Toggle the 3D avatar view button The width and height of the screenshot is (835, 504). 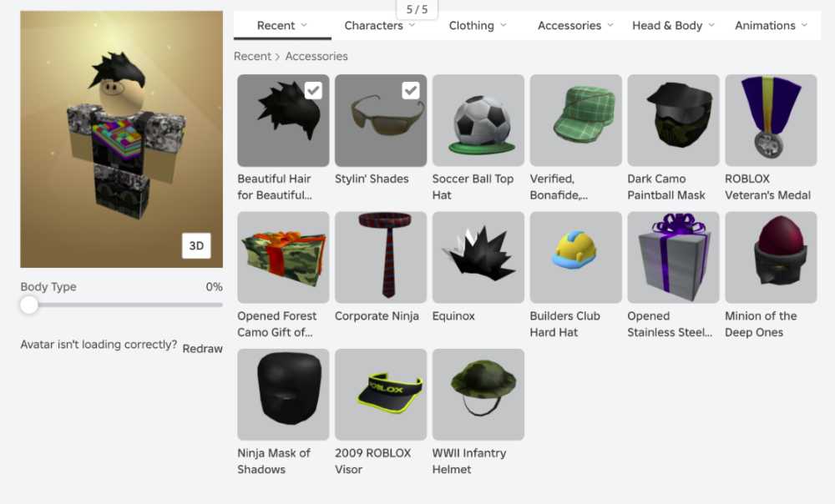pos(196,246)
